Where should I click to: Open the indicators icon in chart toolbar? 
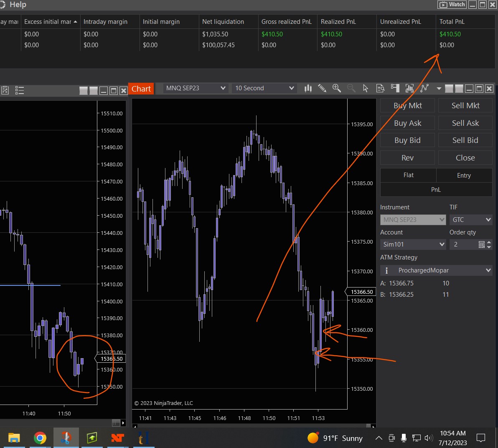pyautogui.click(x=409, y=88)
